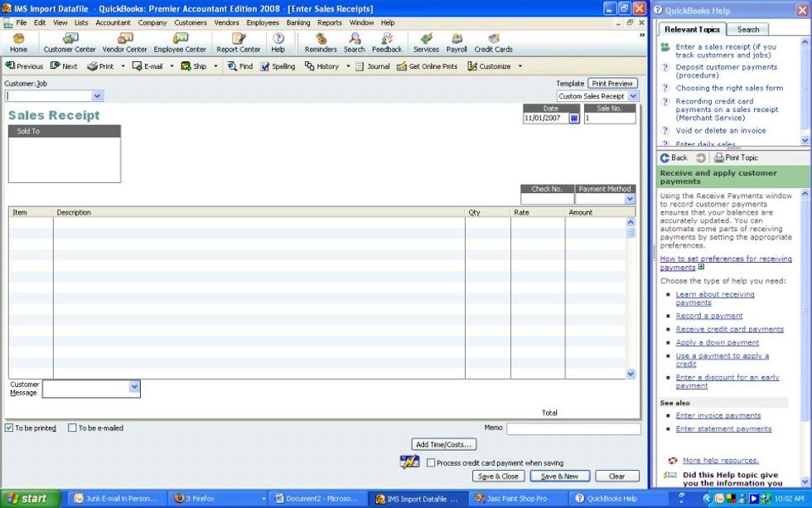The image size is (812, 508).
Task: Open the Template dropdown
Action: pyautogui.click(x=633, y=96)
